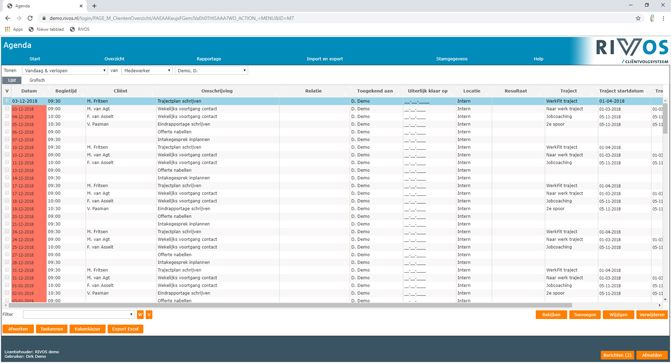The width and height of the screenshot is (671, 363).
Task: Open a new browser tab with the plus icon
Action: tap(94, 6)
